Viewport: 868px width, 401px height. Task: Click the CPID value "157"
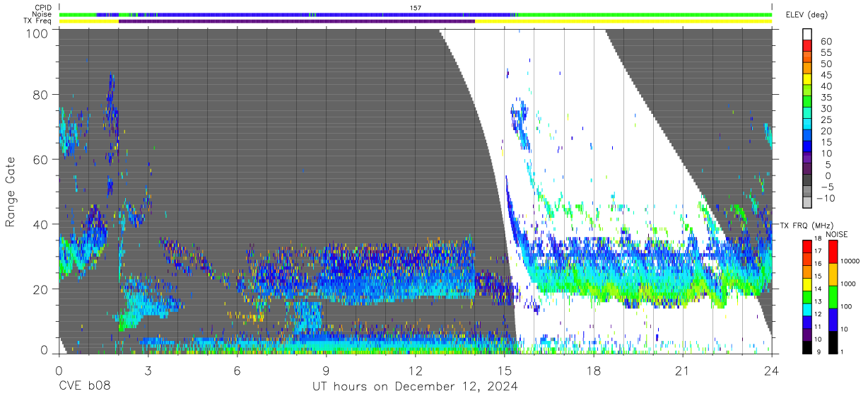pos(416,8)
